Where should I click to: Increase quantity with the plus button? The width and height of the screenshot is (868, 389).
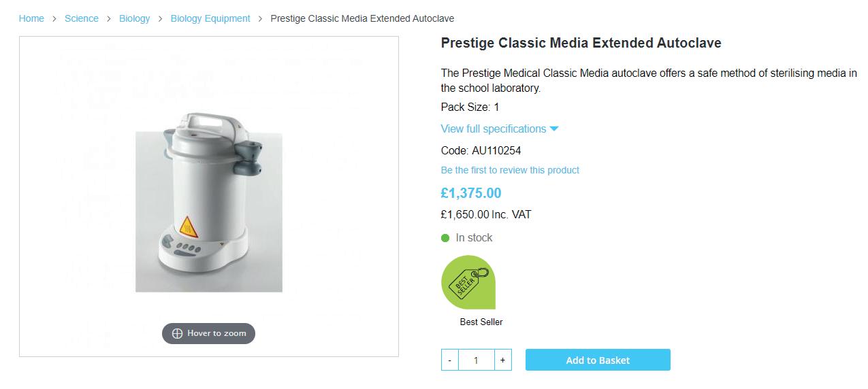click(502, 360)
